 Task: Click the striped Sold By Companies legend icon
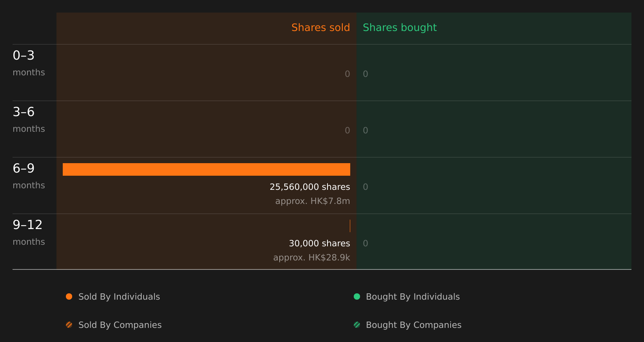[x=69, y=325]
